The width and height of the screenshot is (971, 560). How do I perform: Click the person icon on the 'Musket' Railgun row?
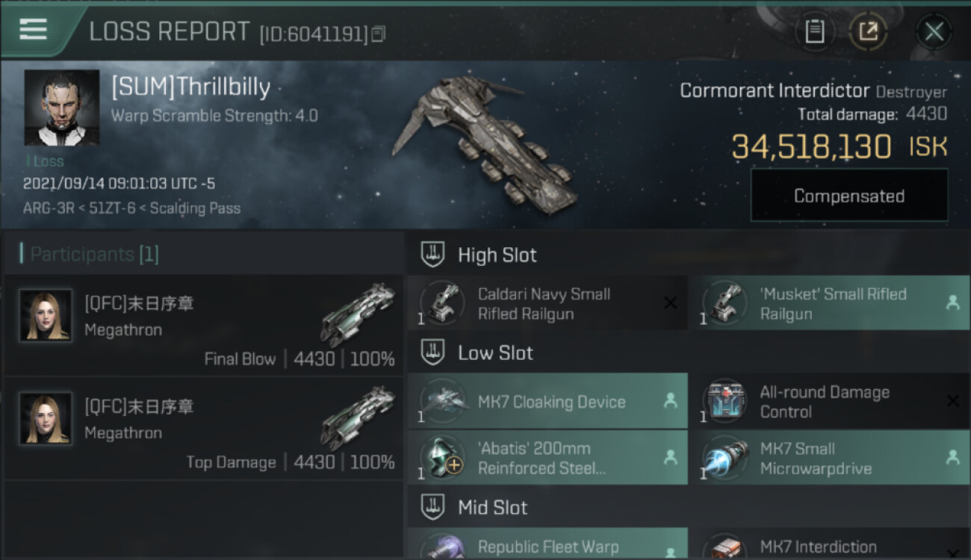[952, 302]
